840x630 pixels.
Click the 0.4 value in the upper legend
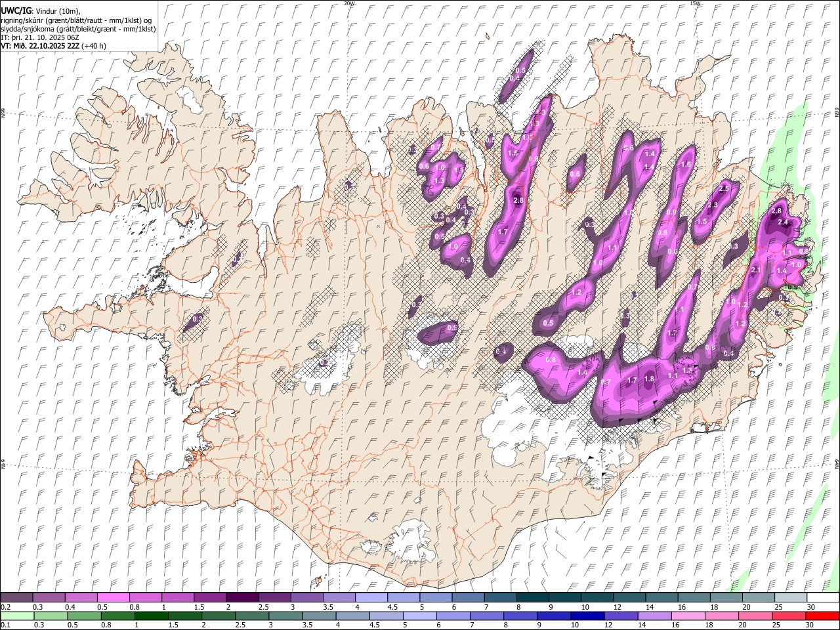pyautogui.click(x=70, y=607)
